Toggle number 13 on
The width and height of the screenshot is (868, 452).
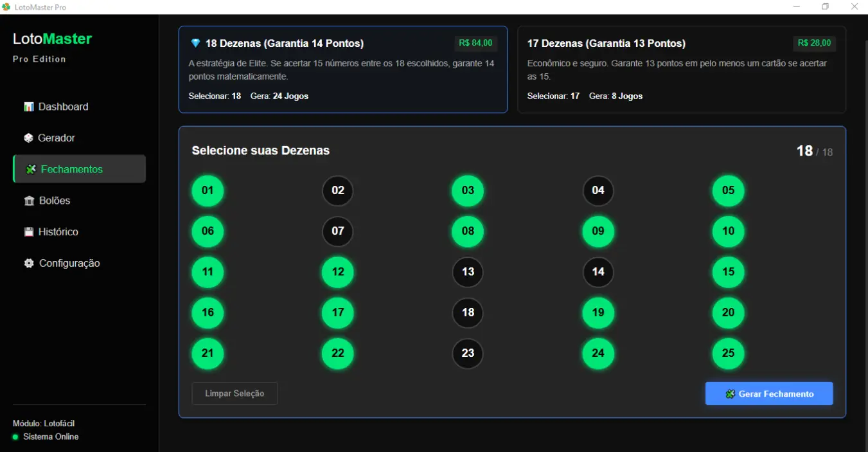(x=468, y=272)
